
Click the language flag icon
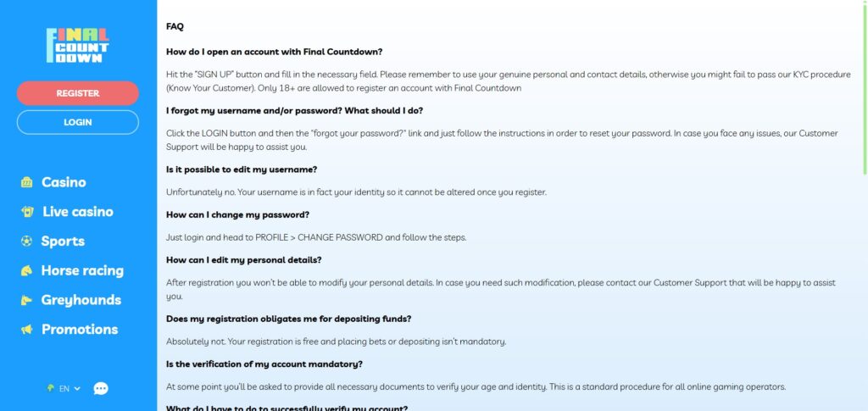point(51,388)
